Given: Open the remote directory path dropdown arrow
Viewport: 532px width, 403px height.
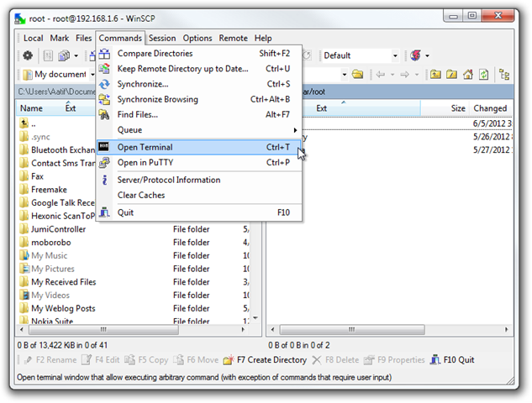Looking at the screenshot, I should pyautogui.click(x=345, y=74).
